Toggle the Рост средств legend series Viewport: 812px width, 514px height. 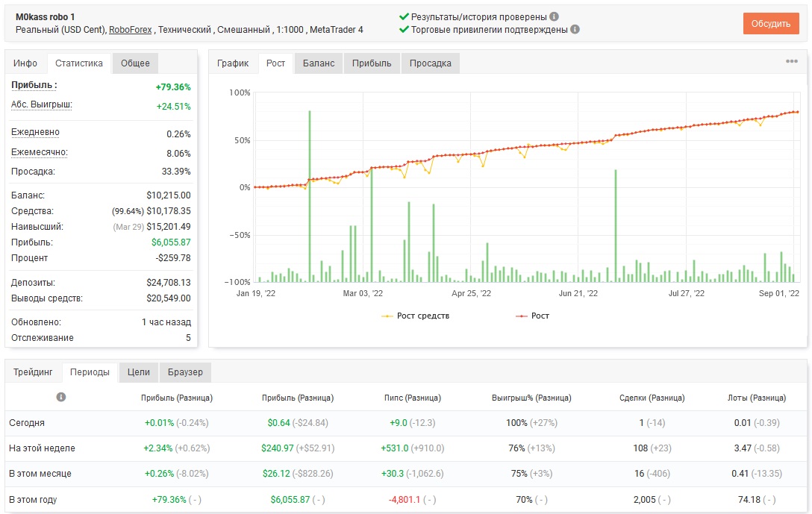tap(415, 316)
